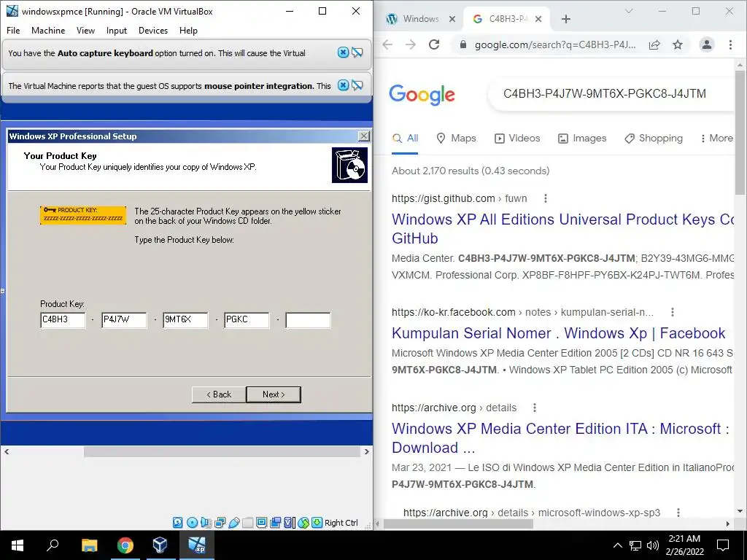
Task: Open the Windows XP All Editions Universal Product Keys result
Action: [562, 228]
